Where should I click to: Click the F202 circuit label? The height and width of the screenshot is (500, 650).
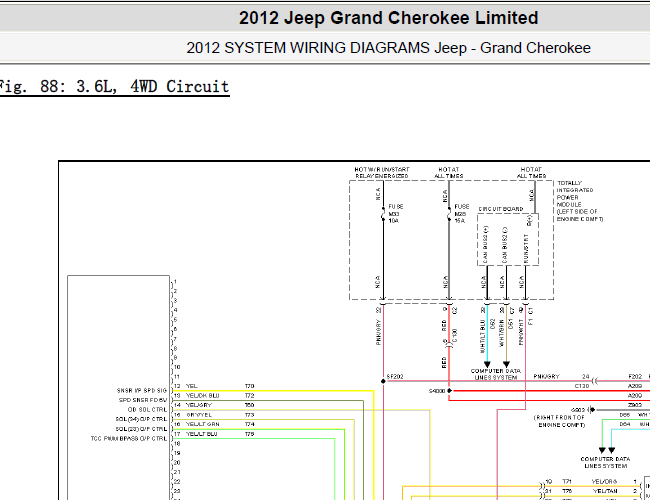point(635,377)
